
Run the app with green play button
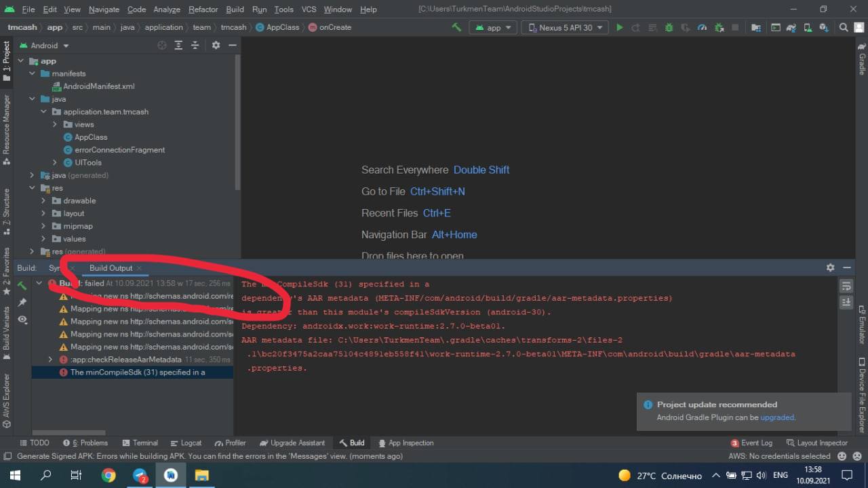(x=619, y=27)
